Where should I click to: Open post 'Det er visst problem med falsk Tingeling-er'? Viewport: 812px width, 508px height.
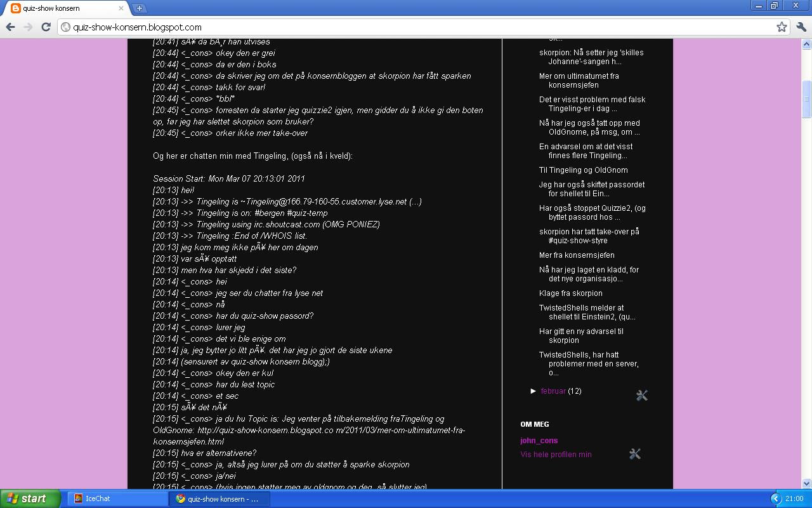coord(592,104)
